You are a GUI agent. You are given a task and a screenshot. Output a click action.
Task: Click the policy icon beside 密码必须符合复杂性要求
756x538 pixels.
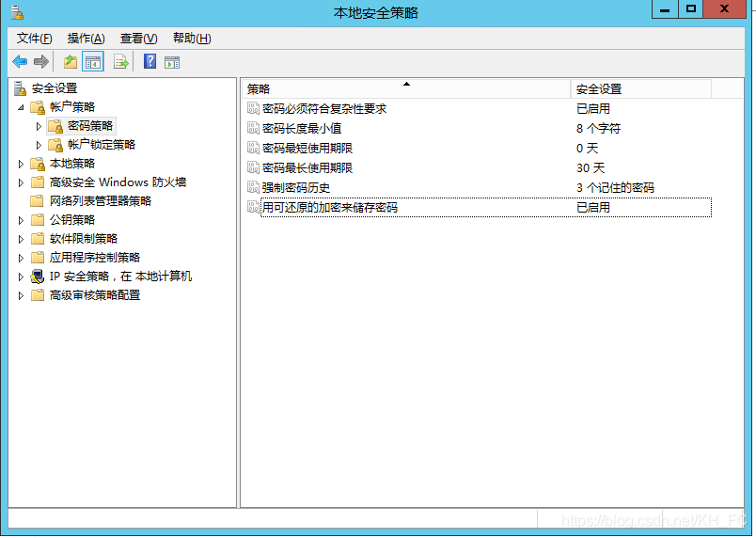[253, 108]
